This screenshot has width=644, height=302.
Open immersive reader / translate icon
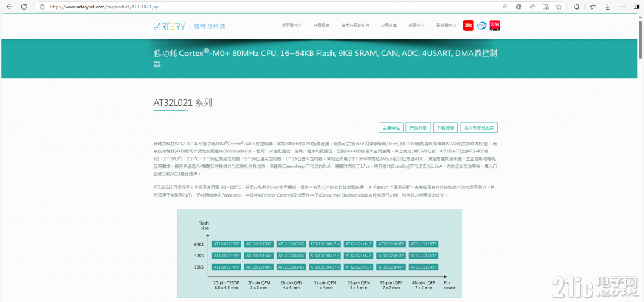546,7
